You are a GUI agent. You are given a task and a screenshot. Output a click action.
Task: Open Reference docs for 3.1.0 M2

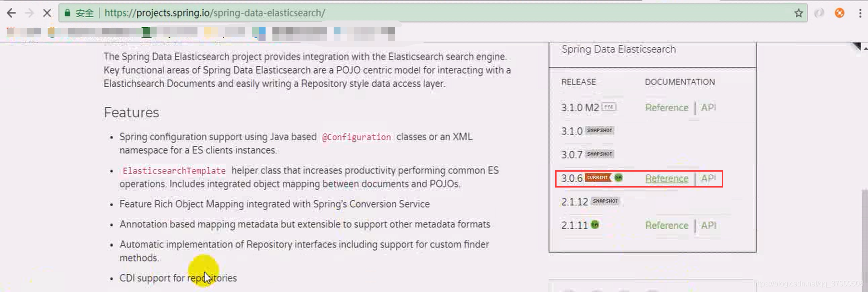click(x=666, y=108)
